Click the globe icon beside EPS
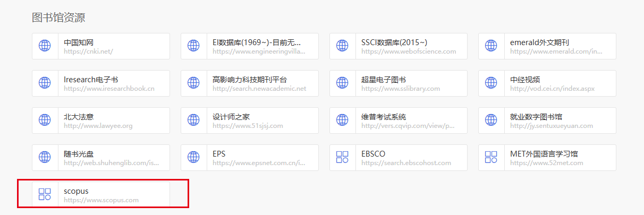The width and height of the screenshot is (644, 215). click(193, 158)
